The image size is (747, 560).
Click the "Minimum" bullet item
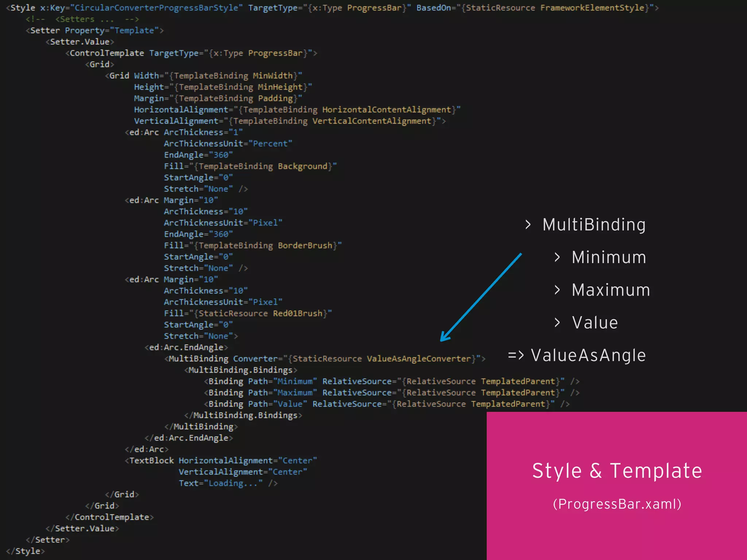pyautogui.click(x=609, y=257)
